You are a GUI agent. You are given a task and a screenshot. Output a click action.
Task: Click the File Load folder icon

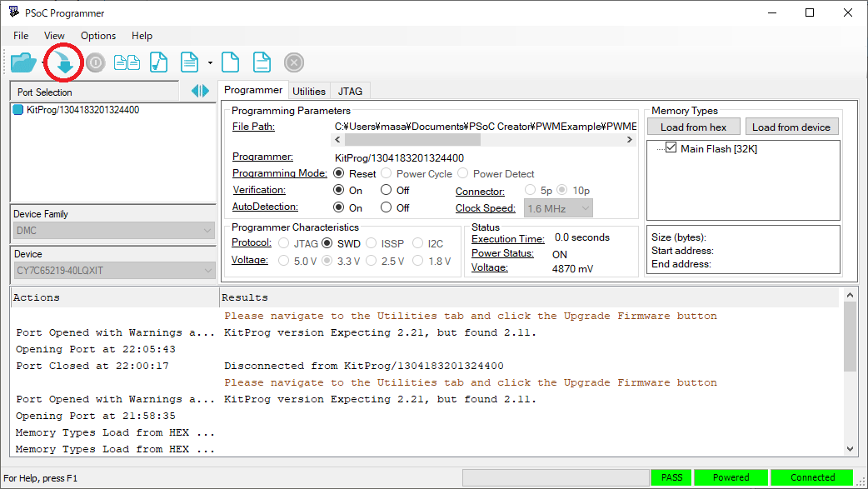[x=23, y=62]
